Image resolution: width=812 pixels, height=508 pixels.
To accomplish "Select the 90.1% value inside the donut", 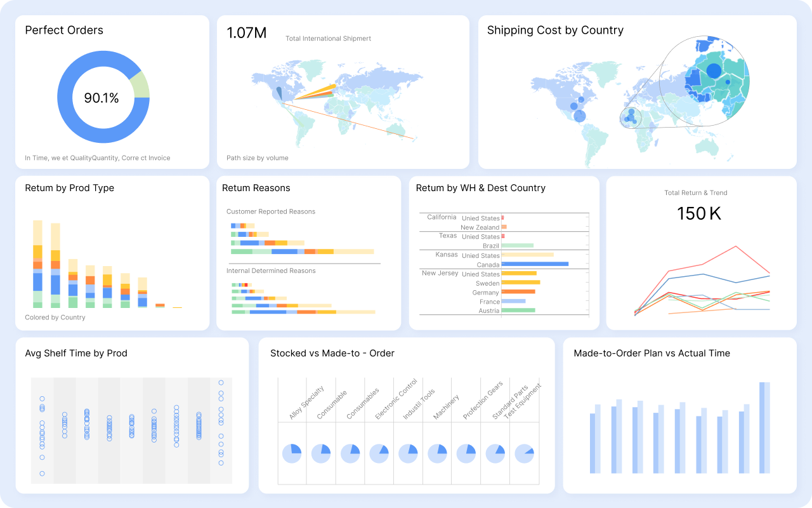I will [101, 98].
